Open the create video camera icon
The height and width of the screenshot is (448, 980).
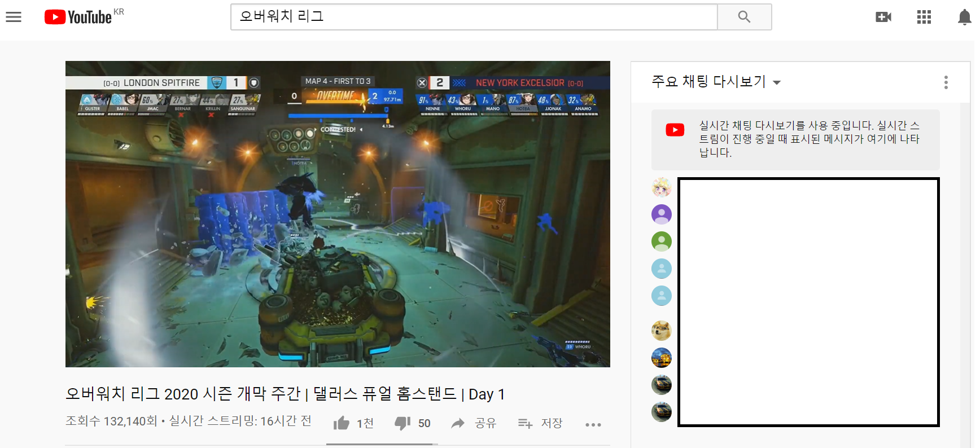pyautogui.click(x=883, y=17)
